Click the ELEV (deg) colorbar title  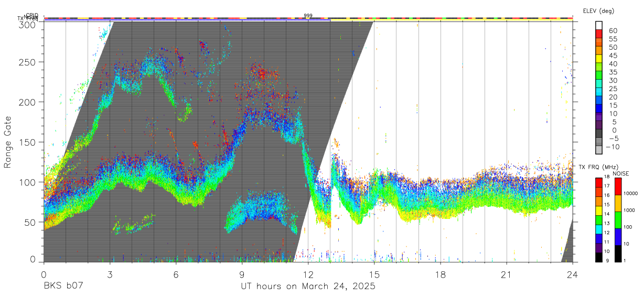pos(598,10)
